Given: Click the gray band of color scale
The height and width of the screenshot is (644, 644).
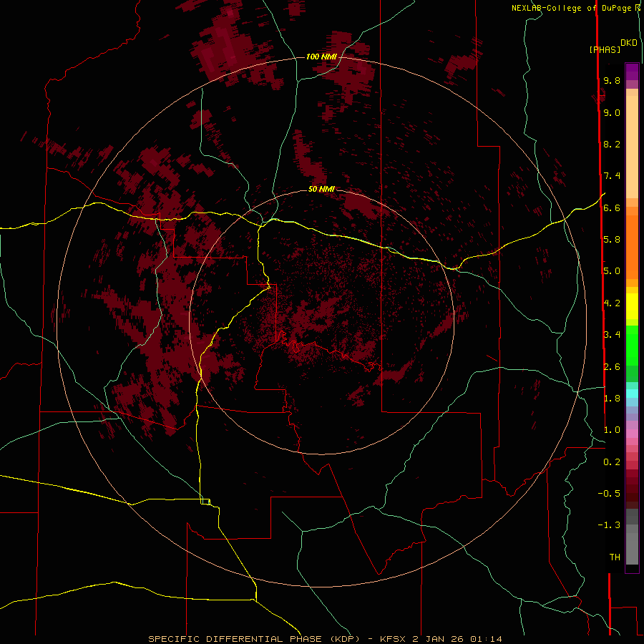Looking at the screenshot, I should [x=632, y=538].
